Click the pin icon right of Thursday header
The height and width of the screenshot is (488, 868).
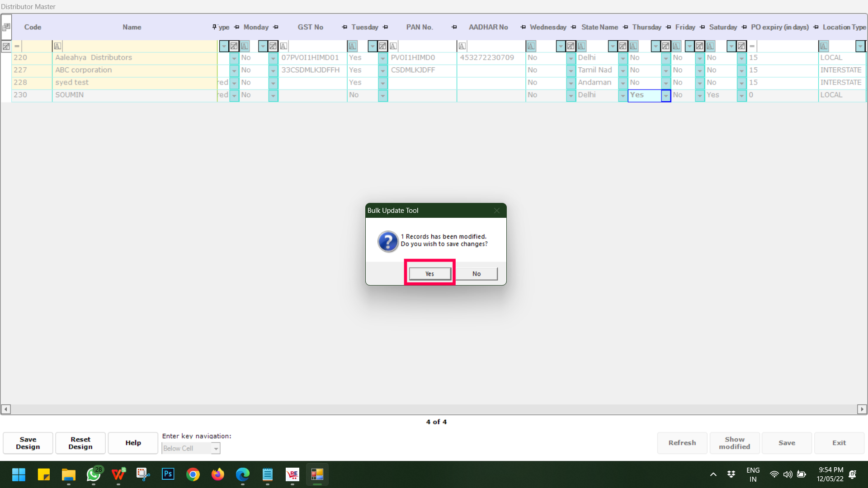click(x=668, y=27)
